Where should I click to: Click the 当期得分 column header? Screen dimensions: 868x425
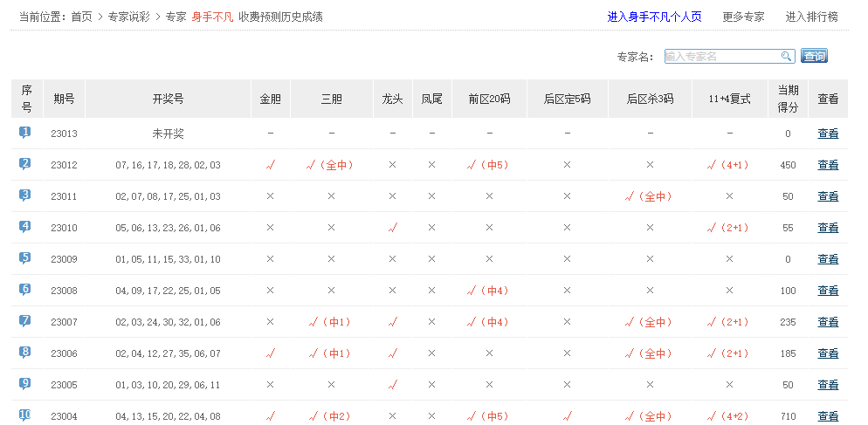point(788,99)
